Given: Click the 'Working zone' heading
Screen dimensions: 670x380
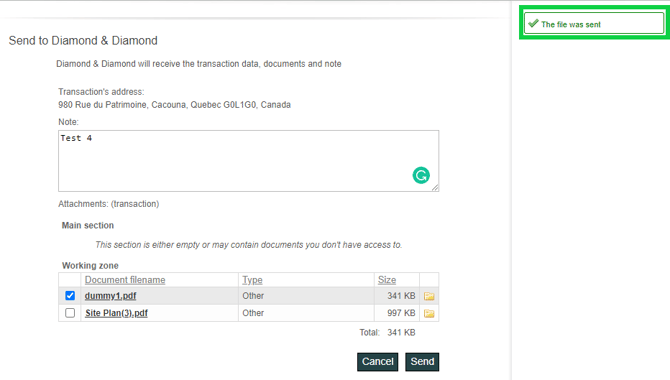Looking at the screenshot, I should 90,265.
